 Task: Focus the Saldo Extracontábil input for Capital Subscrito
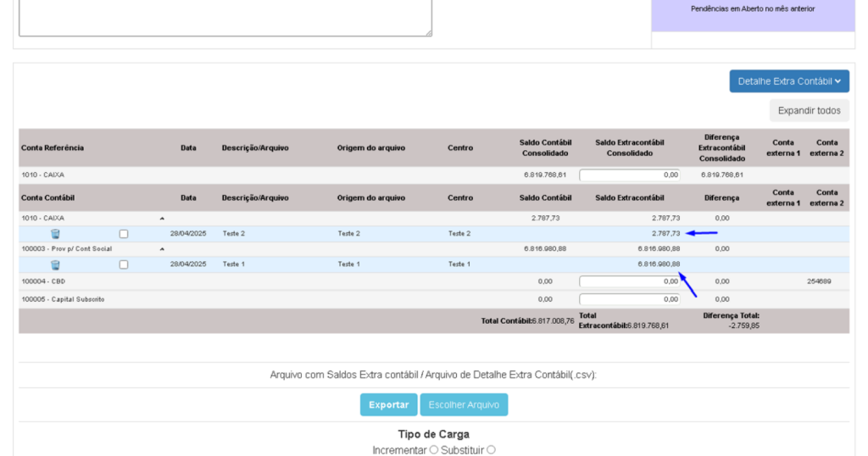coord(630,299)
